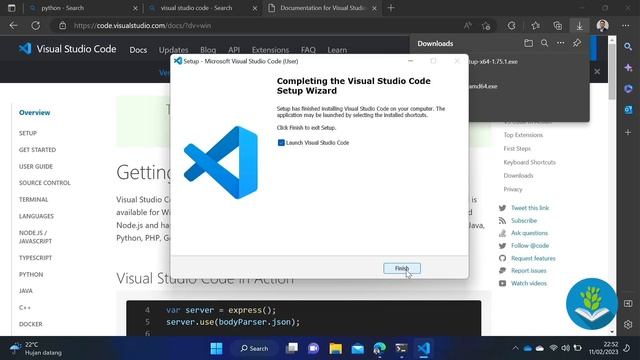Viewport: 640px width, 360px height.
Task: Open the browser profile avatar
Action: (x=602, y=25)
